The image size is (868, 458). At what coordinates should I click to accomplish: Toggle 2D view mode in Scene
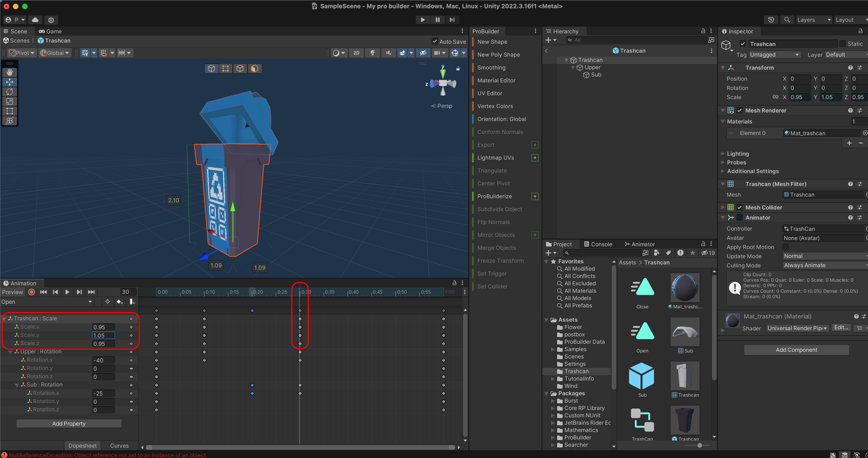(x=356, y=53)
